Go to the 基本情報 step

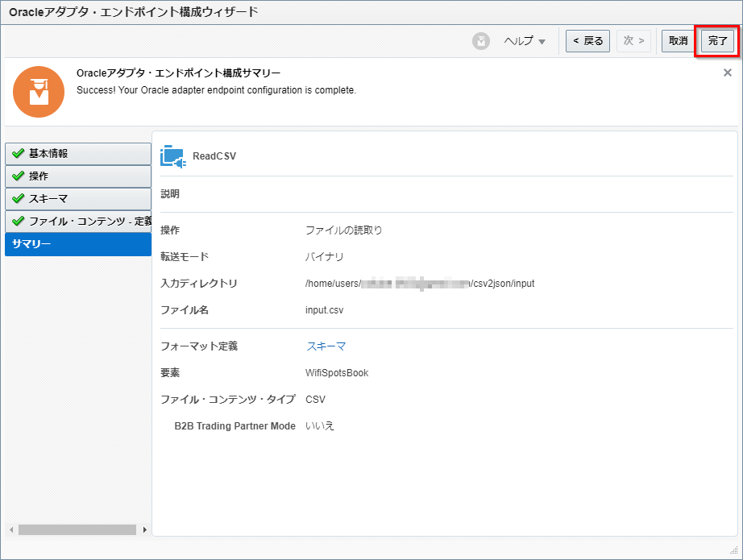click(x=78, y=154)
